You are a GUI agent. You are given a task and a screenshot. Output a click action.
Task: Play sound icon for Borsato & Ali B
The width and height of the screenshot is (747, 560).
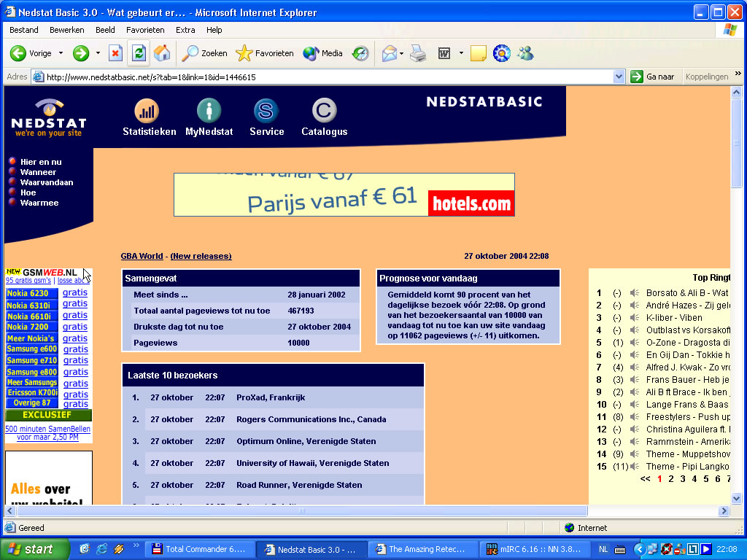(634, 293)
